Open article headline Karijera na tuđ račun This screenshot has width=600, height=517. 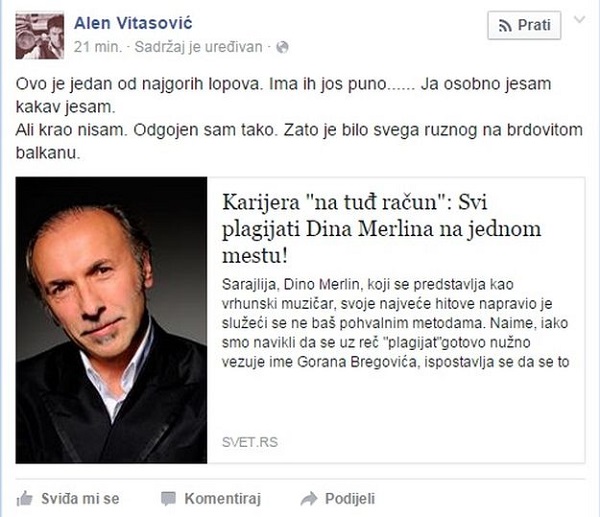click(x=382, y=229)
